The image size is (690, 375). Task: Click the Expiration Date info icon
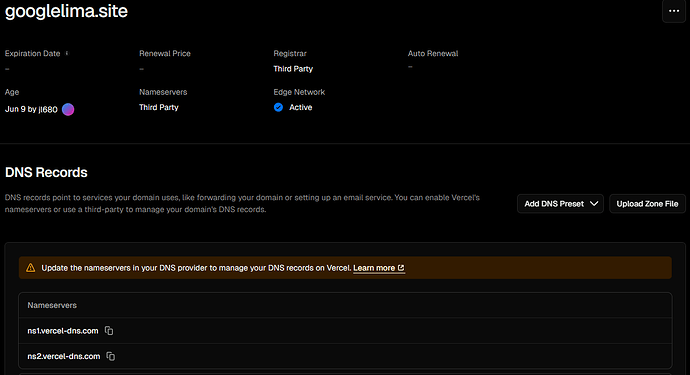tap(67, 53)
